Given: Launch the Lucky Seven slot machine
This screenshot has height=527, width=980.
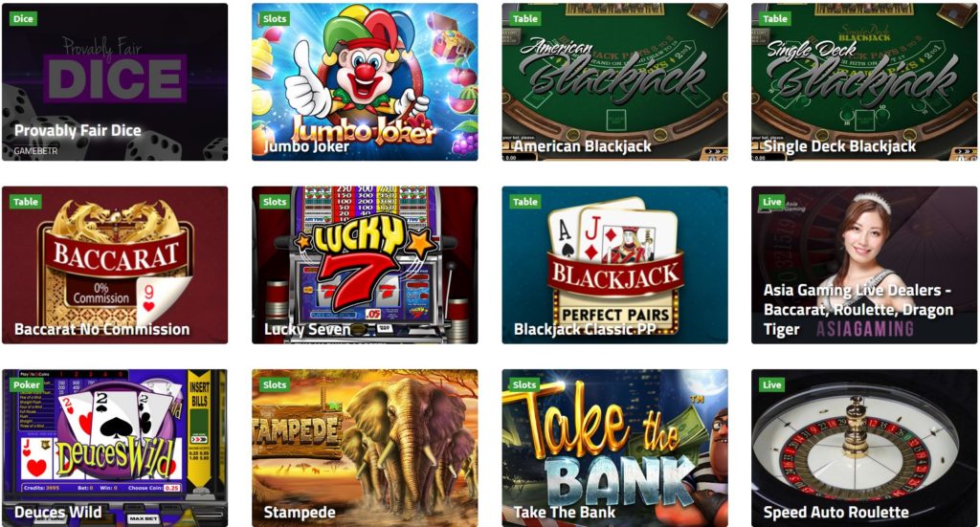Looking at the screenshot, I should pos(365,265).
